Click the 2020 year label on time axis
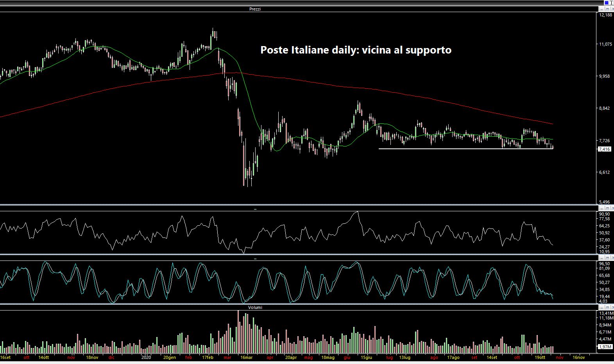614x364 pixels. [146, 357]
